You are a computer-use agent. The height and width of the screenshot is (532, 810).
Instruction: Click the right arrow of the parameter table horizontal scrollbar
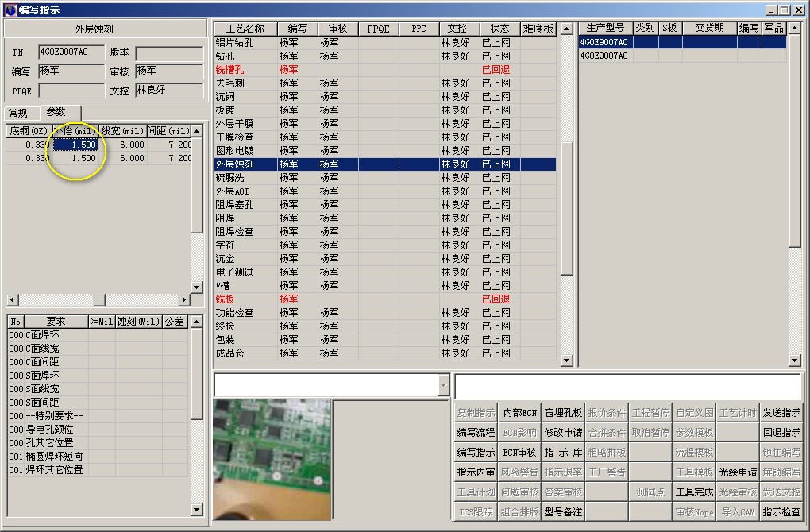point(184,299)
